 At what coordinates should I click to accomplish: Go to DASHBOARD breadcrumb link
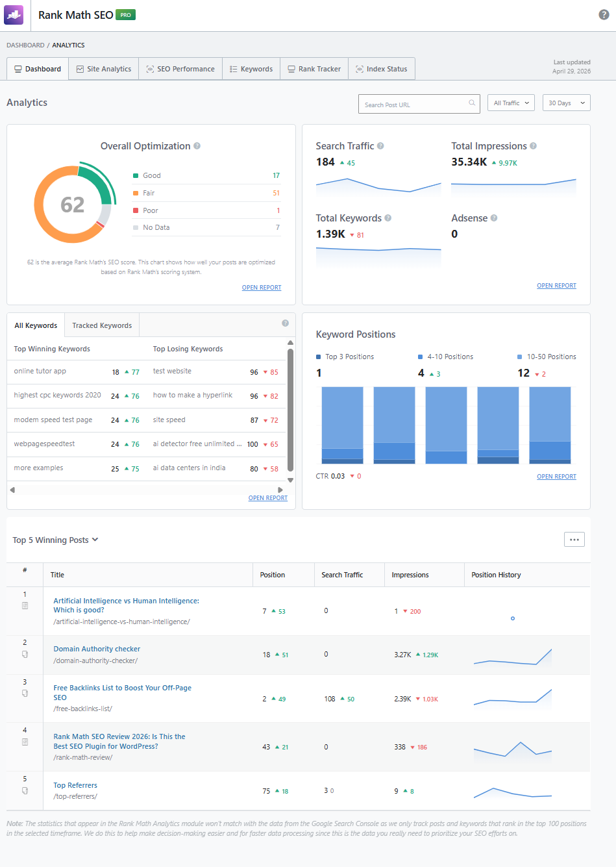pyautogui.click(x=25, y=45)
